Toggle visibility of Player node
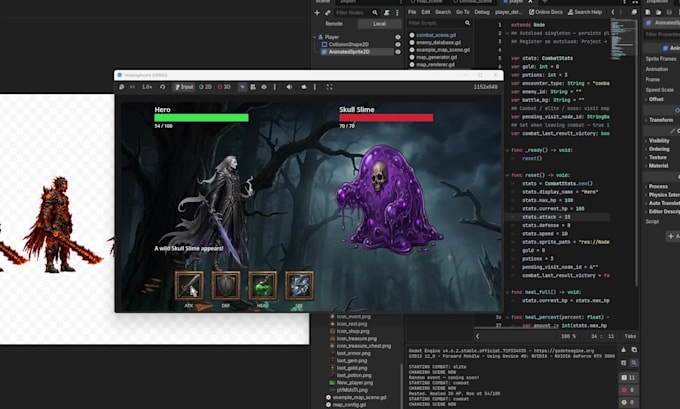Image resolution: width=680 pixels, height=409 pixels. click(398, 37)
